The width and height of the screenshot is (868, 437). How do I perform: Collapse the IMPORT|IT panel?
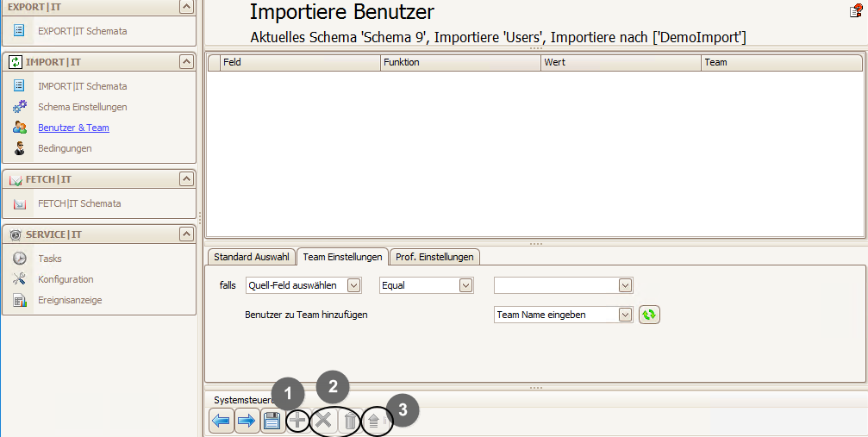186,62
